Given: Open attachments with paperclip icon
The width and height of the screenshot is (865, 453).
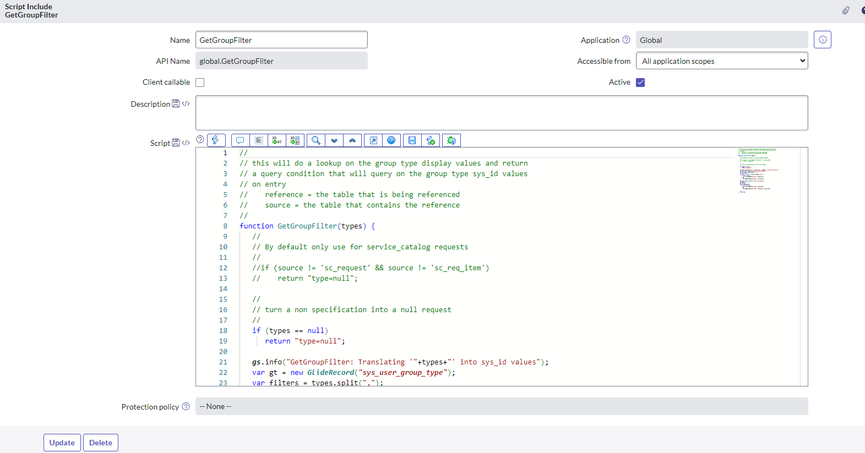Looking at the screenshot, I should (x=846, y=10).
